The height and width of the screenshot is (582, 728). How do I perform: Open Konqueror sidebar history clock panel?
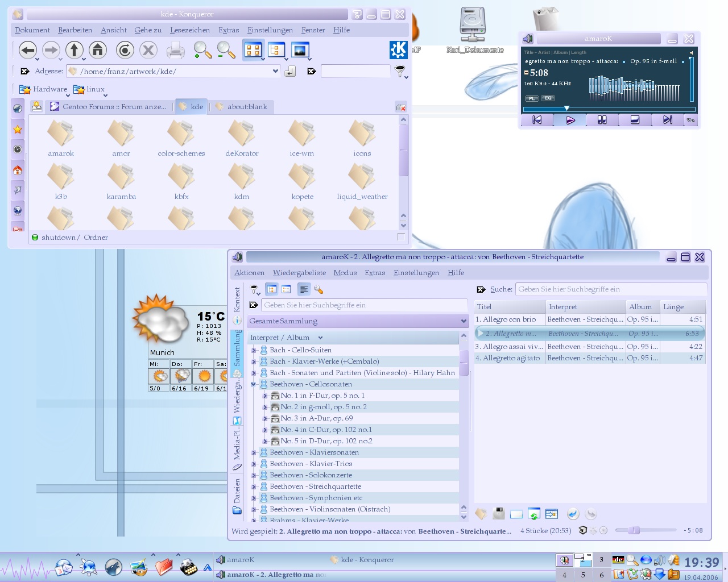tap(18, 149)
